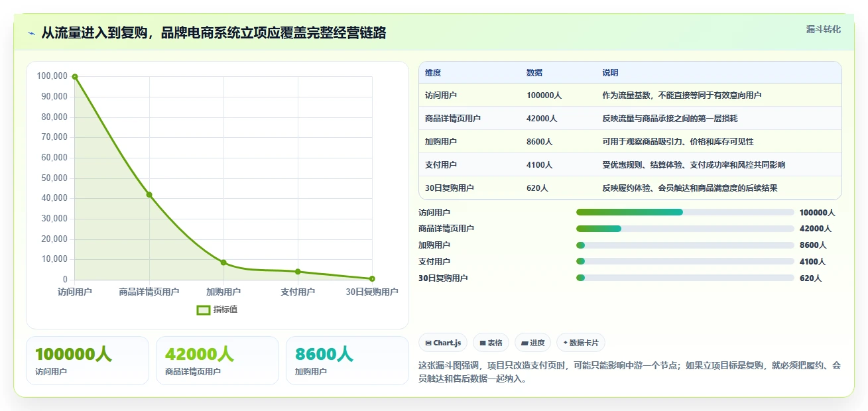Click the 漏斗转化 label
868x411 pixels.
pos(824,29)
